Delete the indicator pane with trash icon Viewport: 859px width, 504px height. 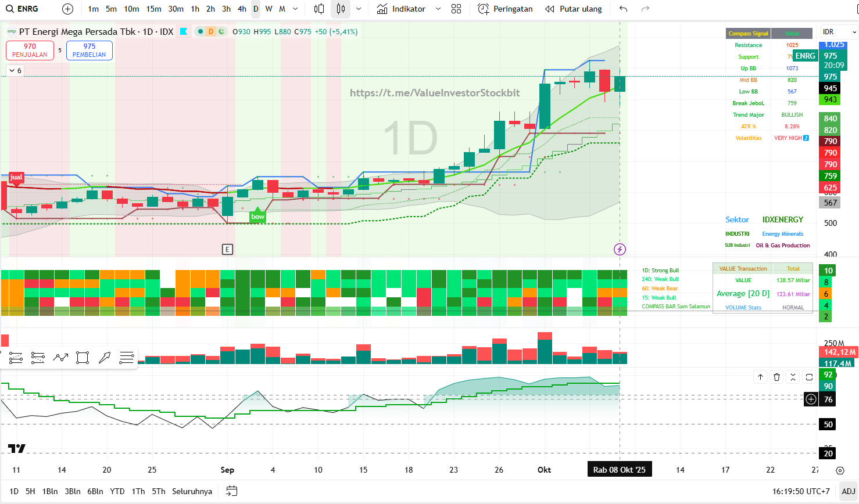click(x=776, y=377)
